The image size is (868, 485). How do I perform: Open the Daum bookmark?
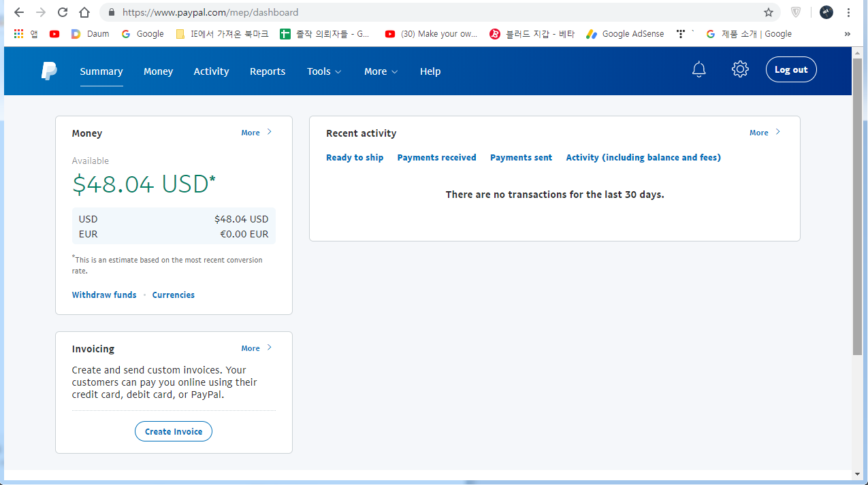click(x=91, y=34)
